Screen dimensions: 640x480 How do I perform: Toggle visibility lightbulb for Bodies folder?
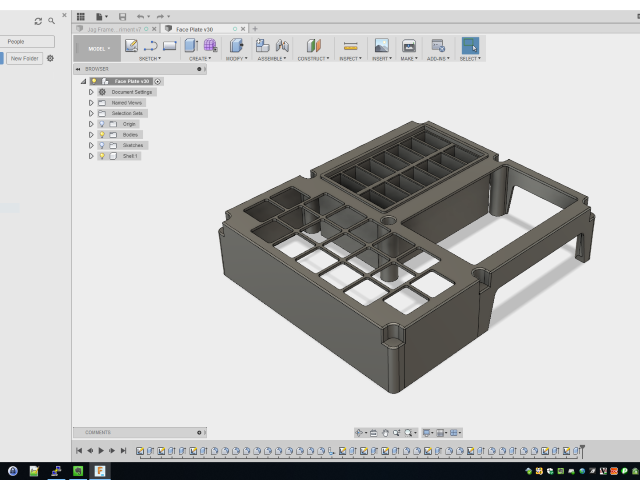[102, 134]
